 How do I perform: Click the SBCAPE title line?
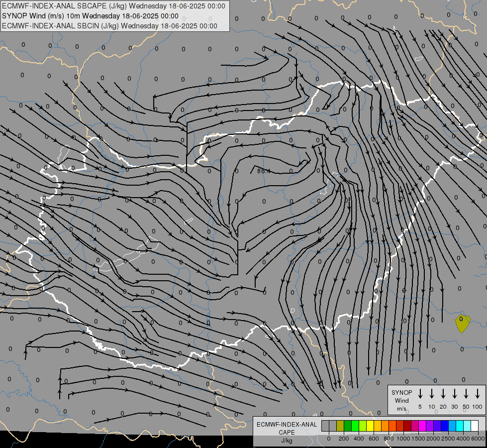[x=114, y=6]
